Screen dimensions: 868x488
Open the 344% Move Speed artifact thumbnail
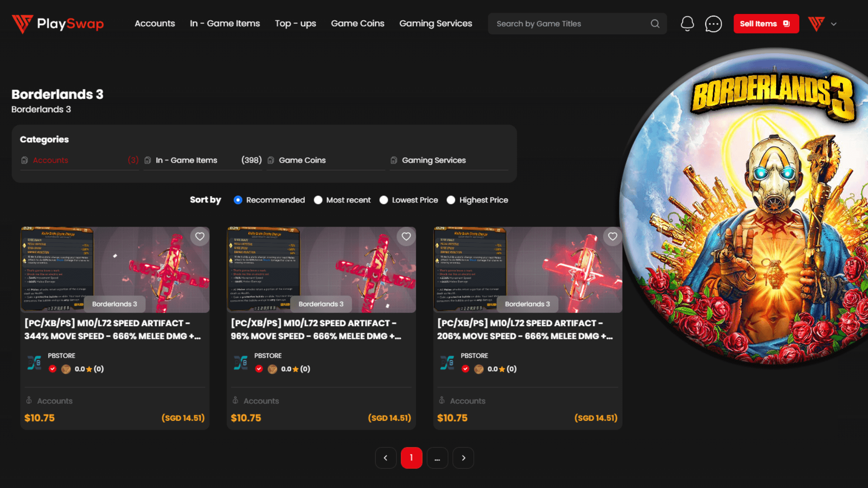coord(115,270)
